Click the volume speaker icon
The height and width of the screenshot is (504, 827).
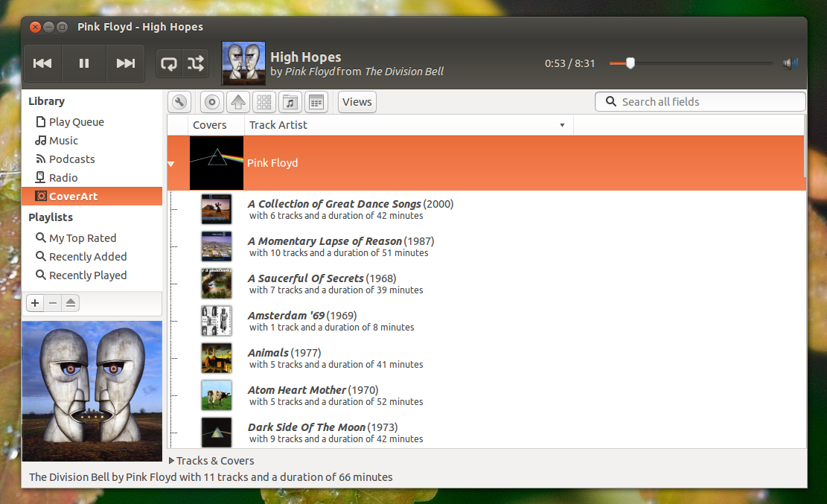(790, 63)
